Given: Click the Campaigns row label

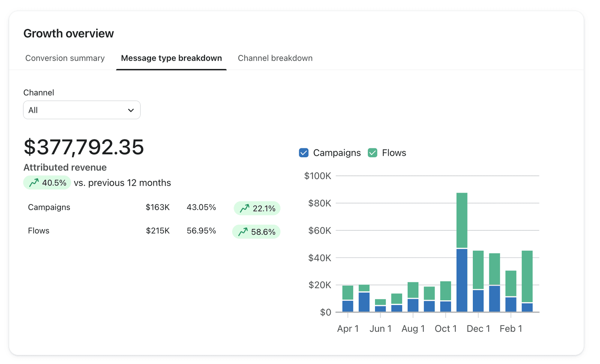Looking at the screenshot, I should [49, 207].
